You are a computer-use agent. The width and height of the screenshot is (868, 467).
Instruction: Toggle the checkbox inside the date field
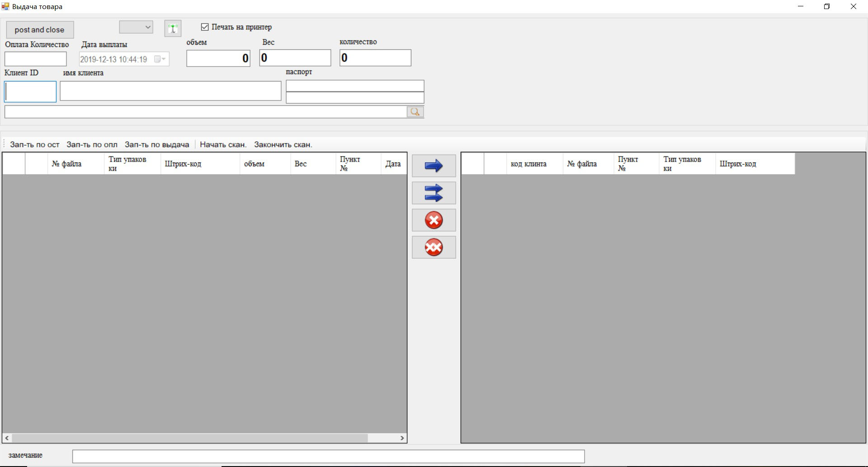point(157,59)
